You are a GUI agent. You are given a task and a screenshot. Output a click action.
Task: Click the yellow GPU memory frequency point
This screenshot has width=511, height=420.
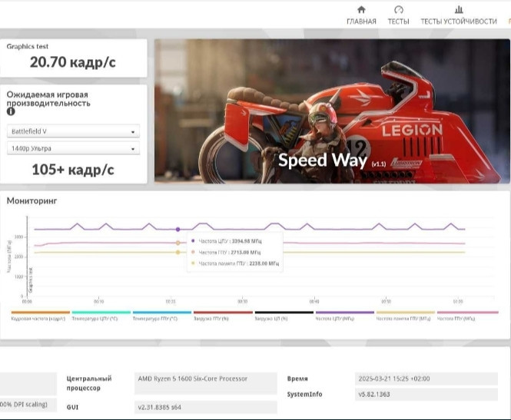click(178, 252)
